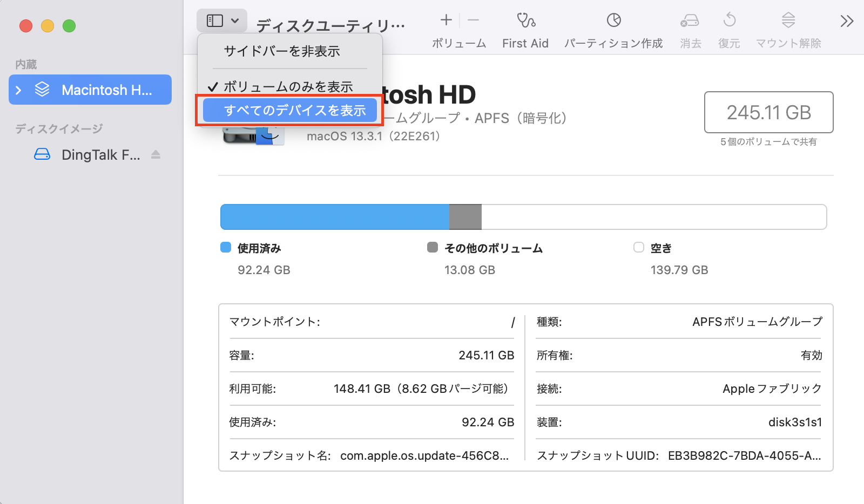Click the gray other volumes bar segment
This screenshot has width=864, height=504.
click(x=465, y=217)
